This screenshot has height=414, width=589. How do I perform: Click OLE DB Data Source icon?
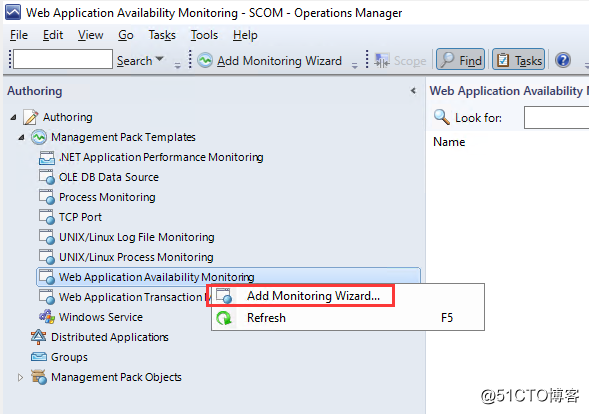pos(47,177)
